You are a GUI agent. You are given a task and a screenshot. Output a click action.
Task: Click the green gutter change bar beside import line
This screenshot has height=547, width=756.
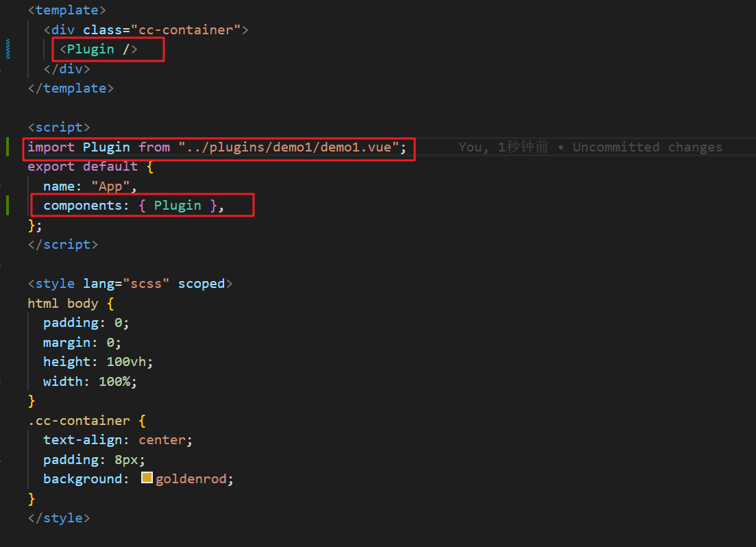[8, 147]
